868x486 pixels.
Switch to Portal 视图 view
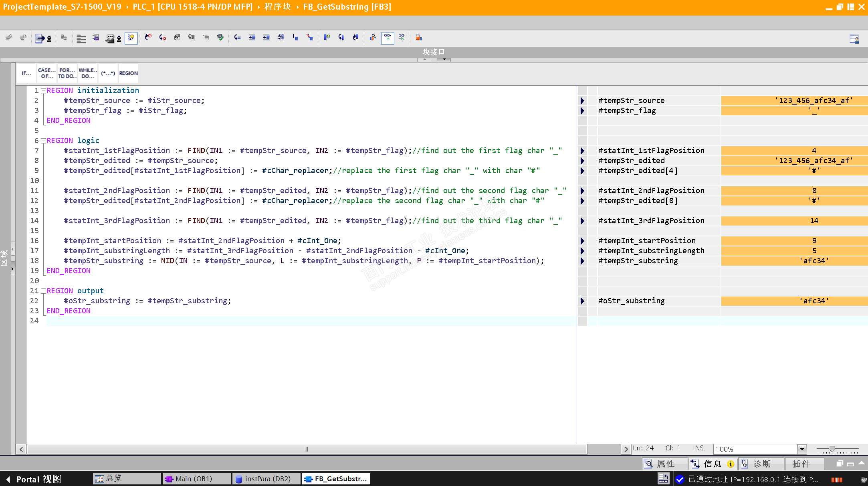[34, 479]
